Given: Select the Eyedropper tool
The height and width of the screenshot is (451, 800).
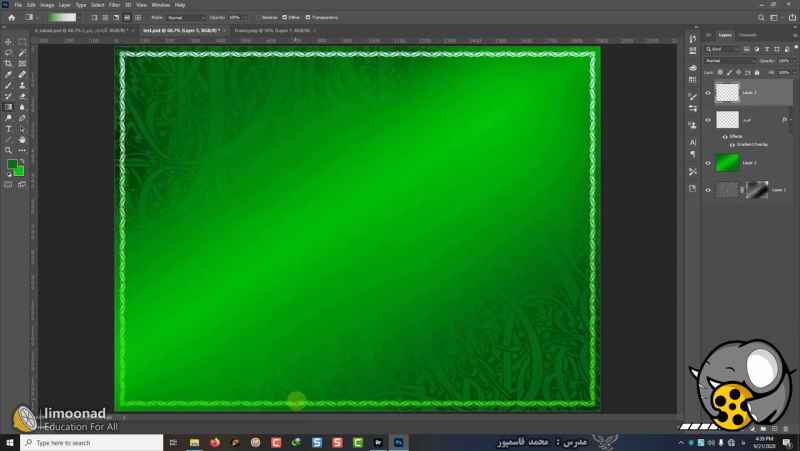Looking at the screenshot, I should 8,74.
